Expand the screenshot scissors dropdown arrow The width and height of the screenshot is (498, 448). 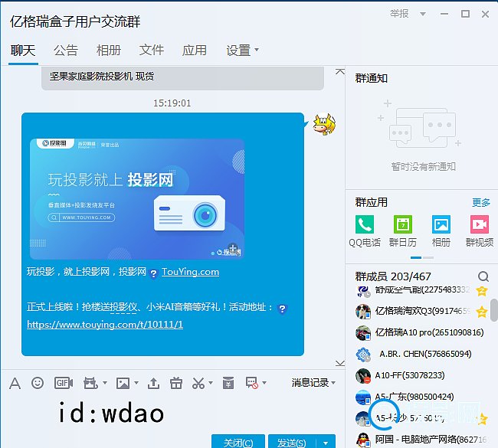click(x=210, y=383)
